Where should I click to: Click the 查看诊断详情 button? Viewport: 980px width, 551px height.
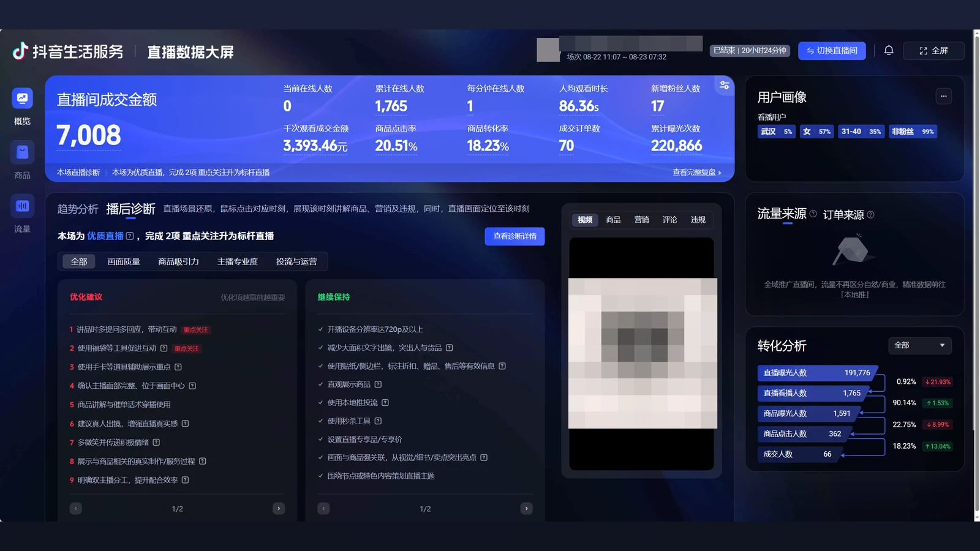click(514, 236)
